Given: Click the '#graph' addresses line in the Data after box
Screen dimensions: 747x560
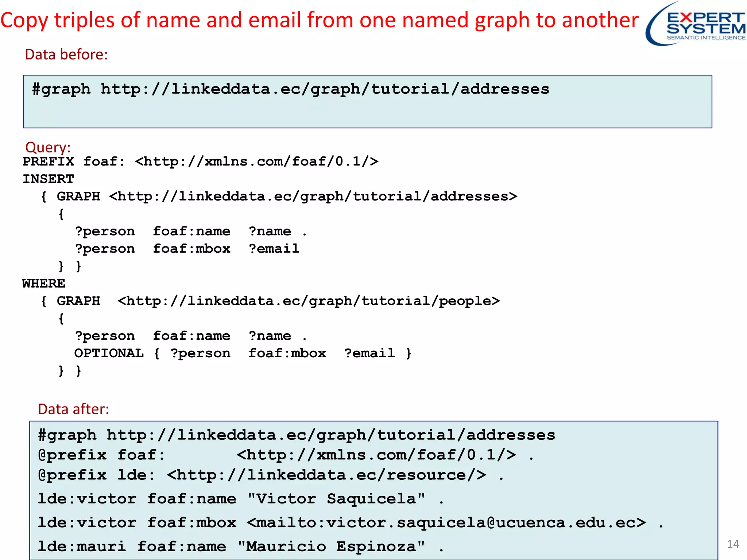Looking at the screenshot, I should pyautogui.click(x=297, y=435).
